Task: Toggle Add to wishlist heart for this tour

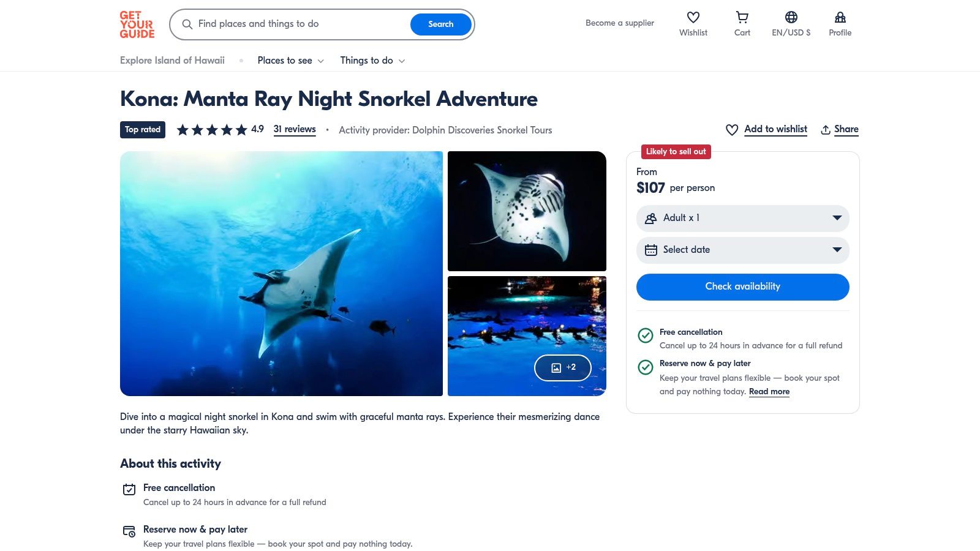Action: click(x=731, y=130)
